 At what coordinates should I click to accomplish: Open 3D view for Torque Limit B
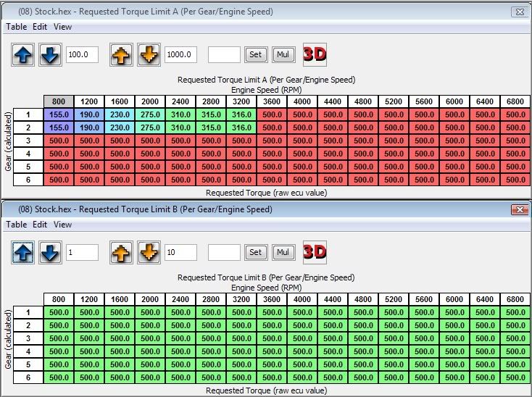pyautogui.click(x=315, y=252)
